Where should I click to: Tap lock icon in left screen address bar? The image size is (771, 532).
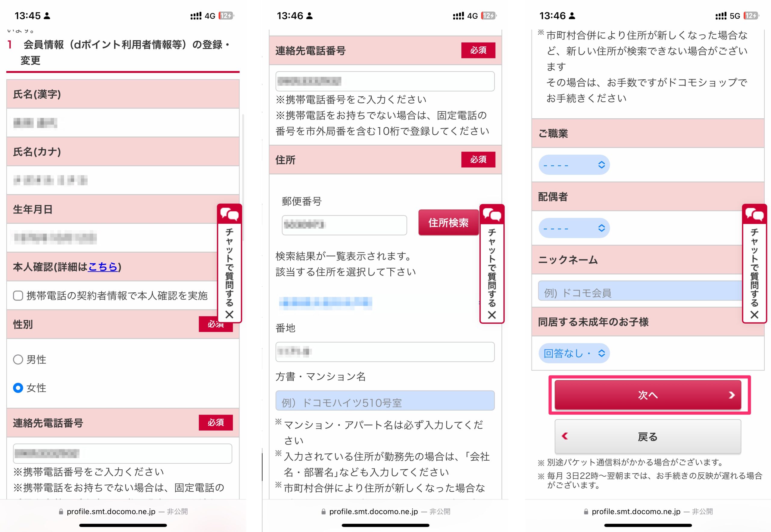61,511
